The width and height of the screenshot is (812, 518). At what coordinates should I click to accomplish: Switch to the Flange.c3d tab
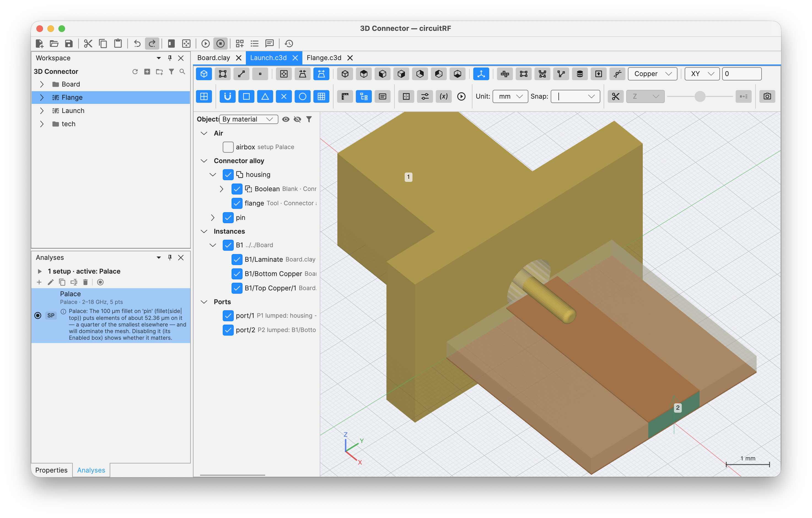[x=324, y=58]
